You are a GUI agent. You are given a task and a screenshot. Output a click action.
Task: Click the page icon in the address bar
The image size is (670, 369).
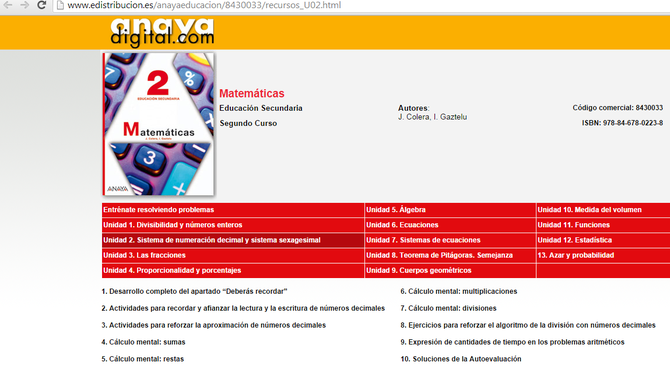(x=60, y=5)
